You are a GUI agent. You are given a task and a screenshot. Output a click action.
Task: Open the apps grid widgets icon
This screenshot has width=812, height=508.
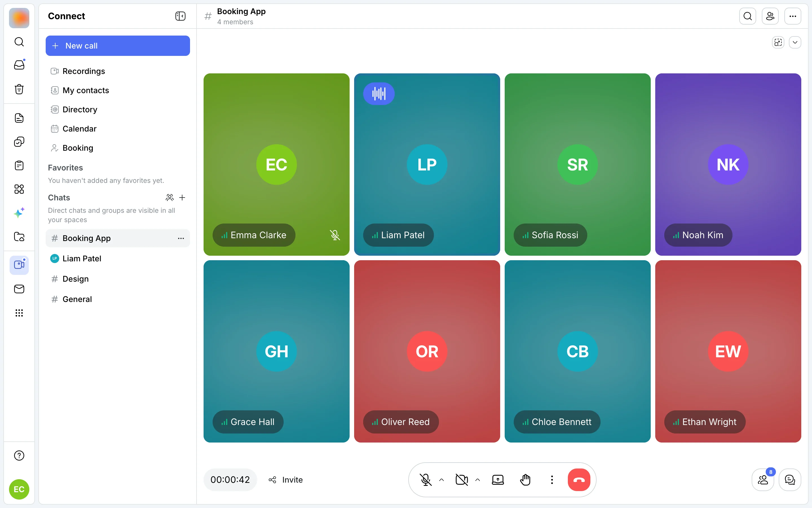click(19, 189)
